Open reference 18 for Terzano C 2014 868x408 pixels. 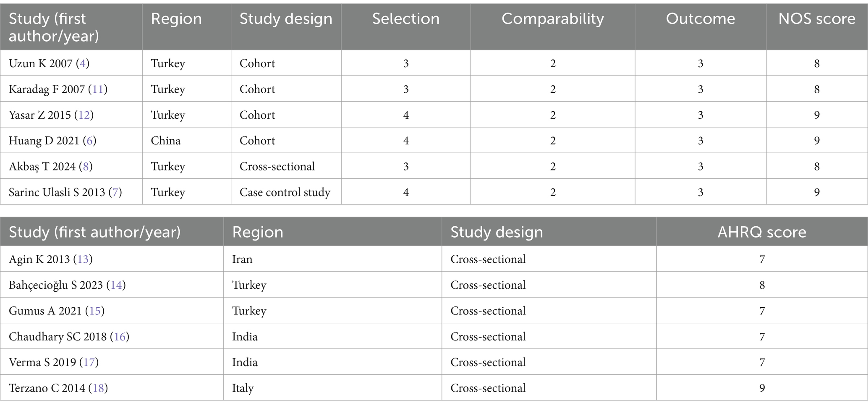coord(98,388)
